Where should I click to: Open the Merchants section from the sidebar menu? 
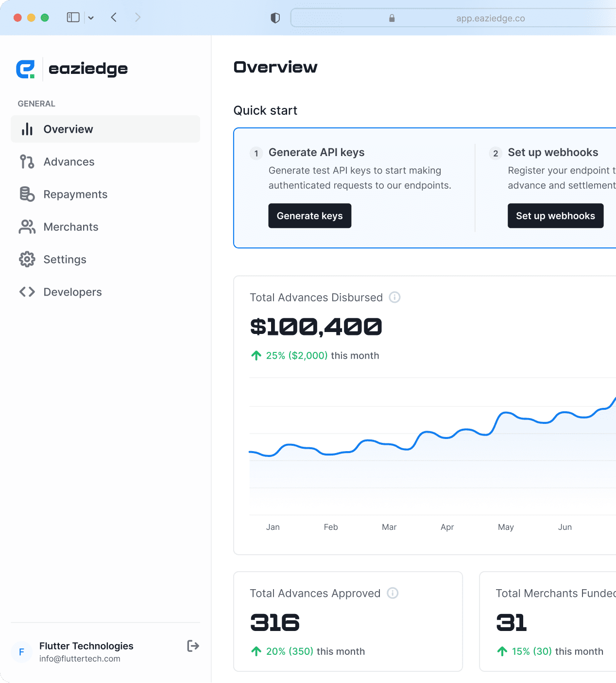click(71, 227)
